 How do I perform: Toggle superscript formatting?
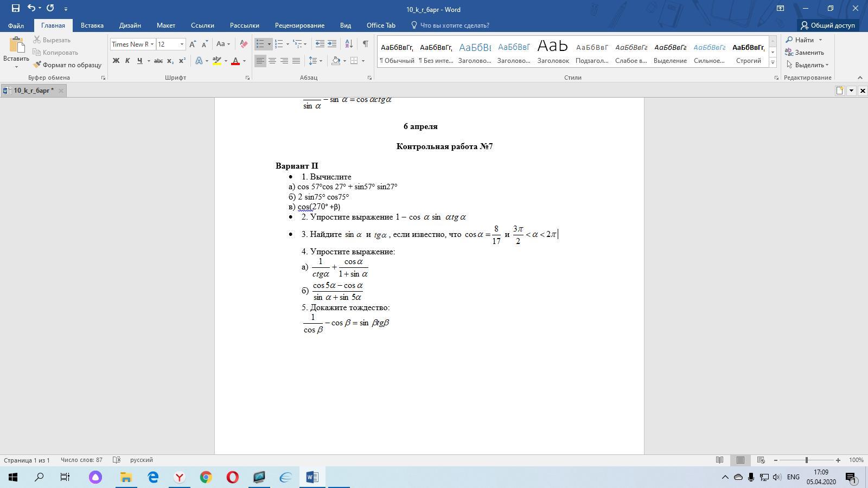pyautogui.click(x=182, y=61)
